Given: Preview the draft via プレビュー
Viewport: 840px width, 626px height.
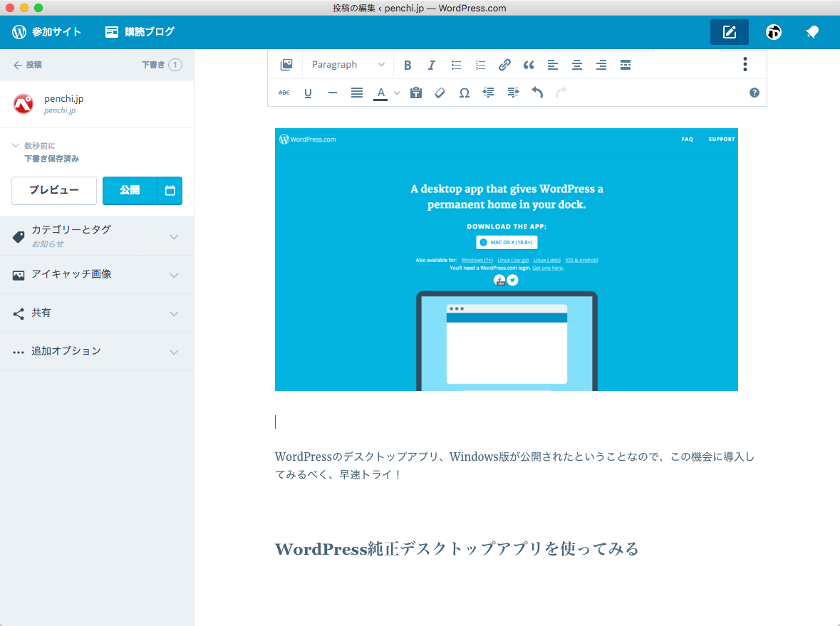Looking at the screenshot, I should [53, 190].
